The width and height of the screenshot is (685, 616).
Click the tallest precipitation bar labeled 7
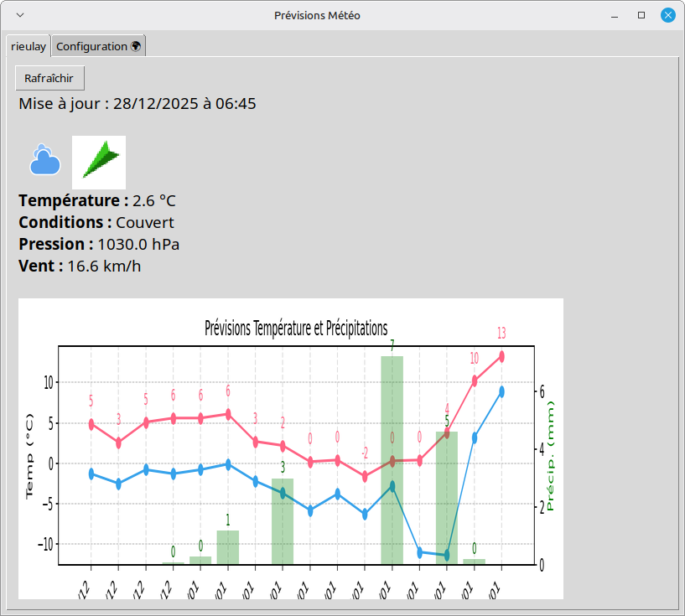(392, 459)
